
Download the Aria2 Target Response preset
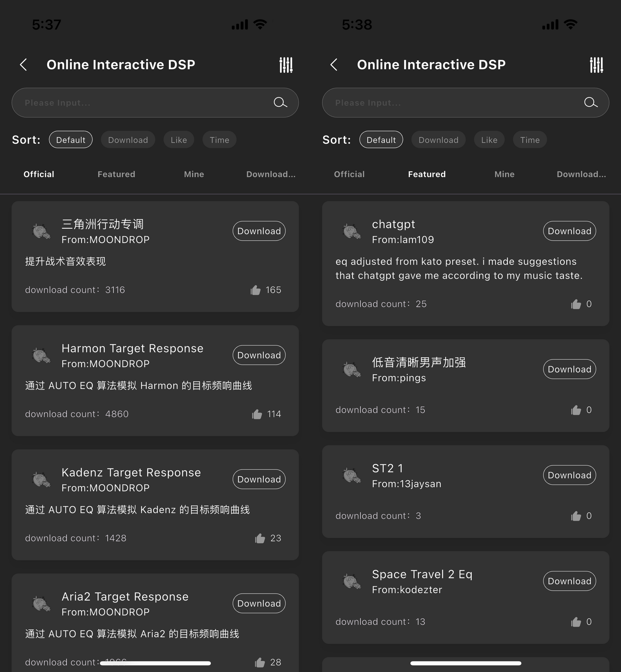pyautogui.click(x=259, y=603)
